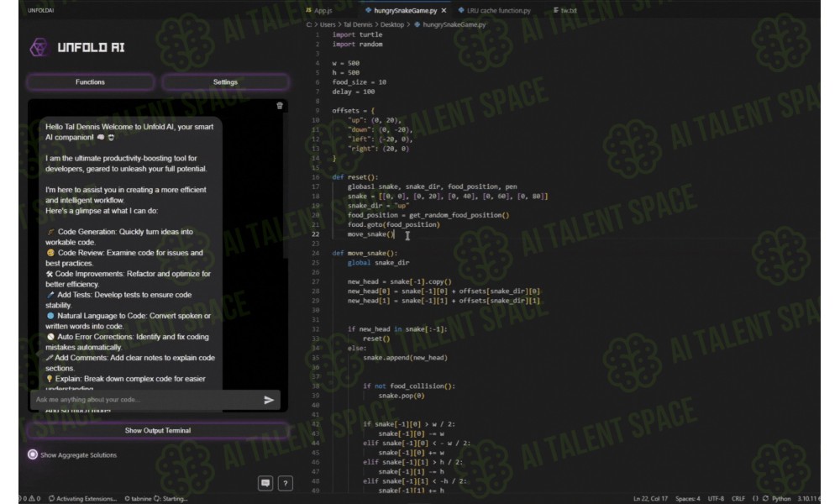Click the UNFOLDAI panel title
840x504 pixels.
[40, 10]
